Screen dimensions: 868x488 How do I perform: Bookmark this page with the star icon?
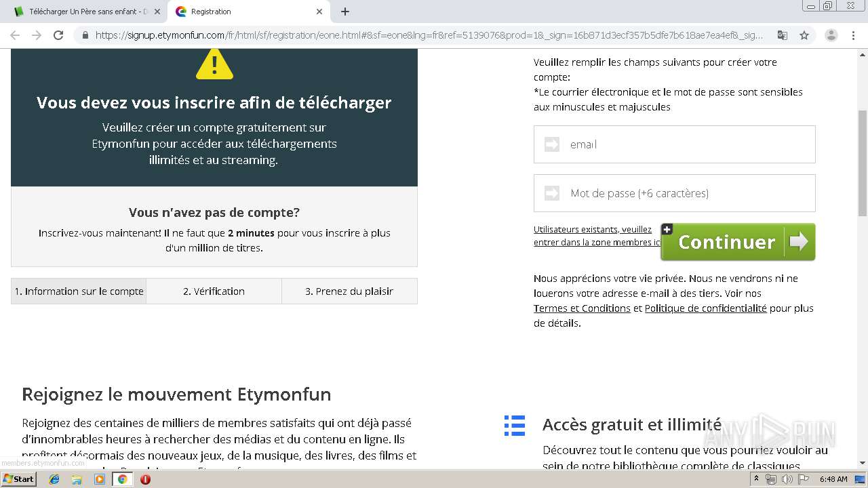tap(804, 35)
